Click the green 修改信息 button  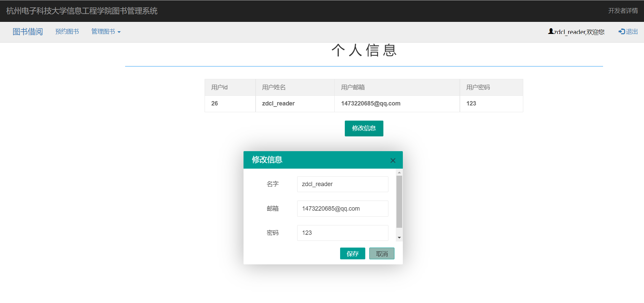click(364, 128)
